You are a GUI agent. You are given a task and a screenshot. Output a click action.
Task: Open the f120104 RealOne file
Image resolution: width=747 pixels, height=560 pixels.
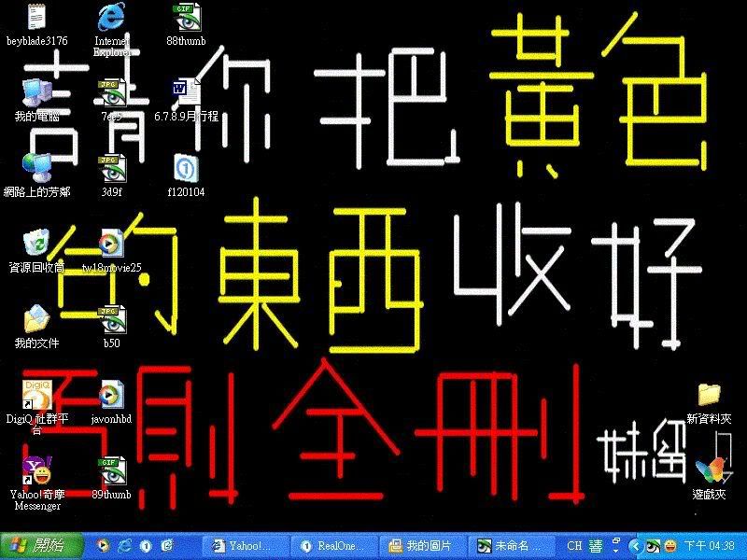pos(185,167)
